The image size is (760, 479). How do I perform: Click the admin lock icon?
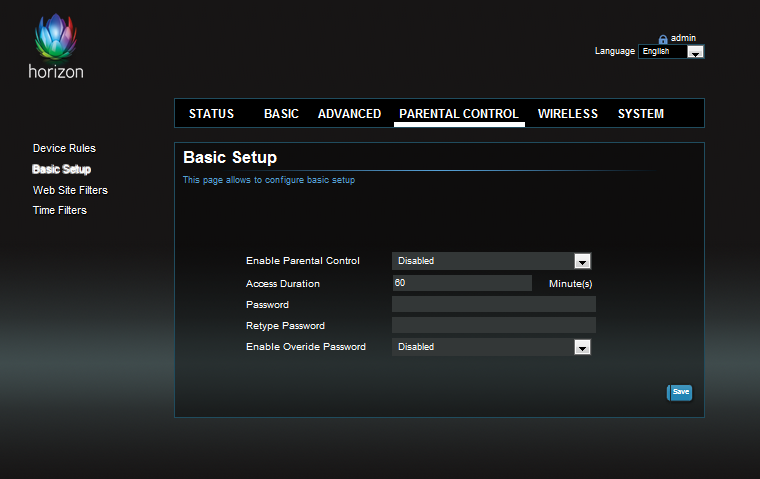663,39
